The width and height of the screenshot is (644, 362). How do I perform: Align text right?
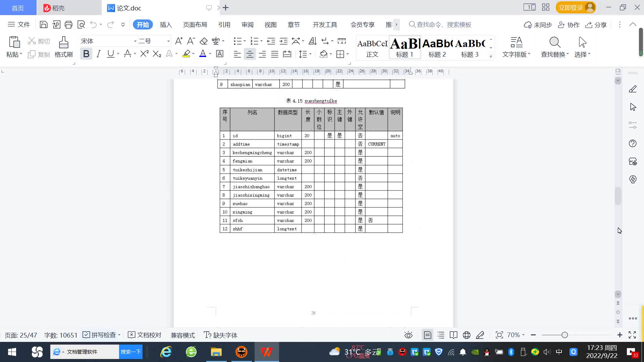pos(262,54)
